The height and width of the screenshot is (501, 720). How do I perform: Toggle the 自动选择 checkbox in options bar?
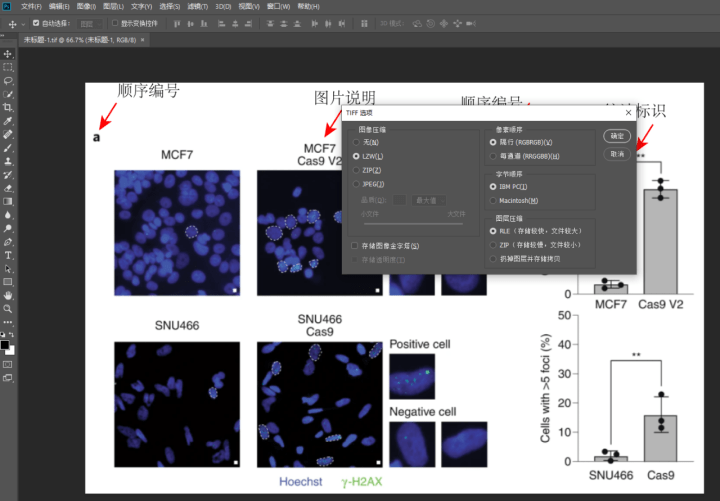pos(37,22)
